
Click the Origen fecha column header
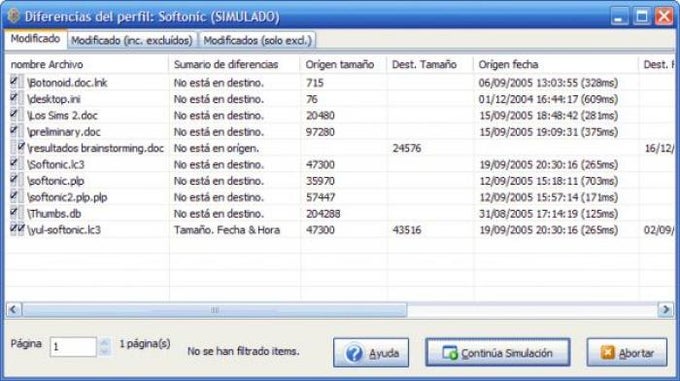(x=556, y=65)
